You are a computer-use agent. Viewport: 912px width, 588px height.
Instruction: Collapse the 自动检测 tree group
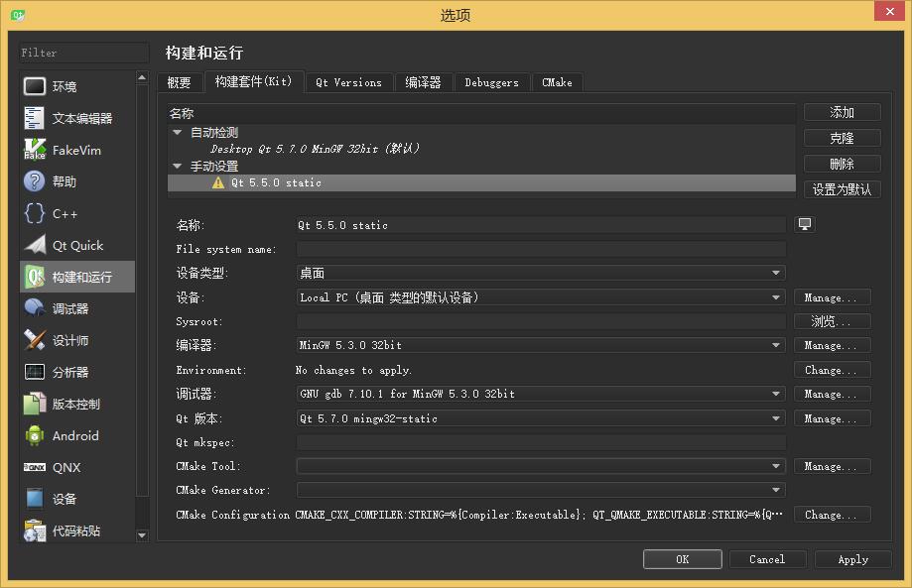(x=178, y=133)
